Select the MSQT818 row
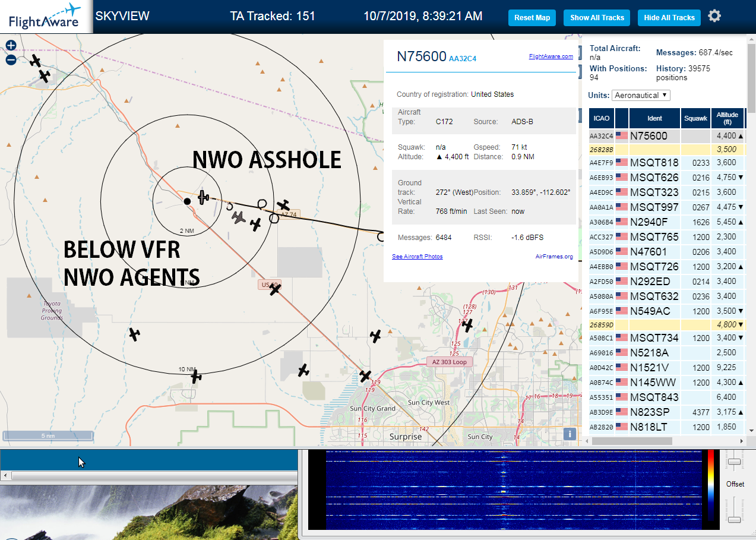Viewport: 756px width, 540px height. [667, 163]
